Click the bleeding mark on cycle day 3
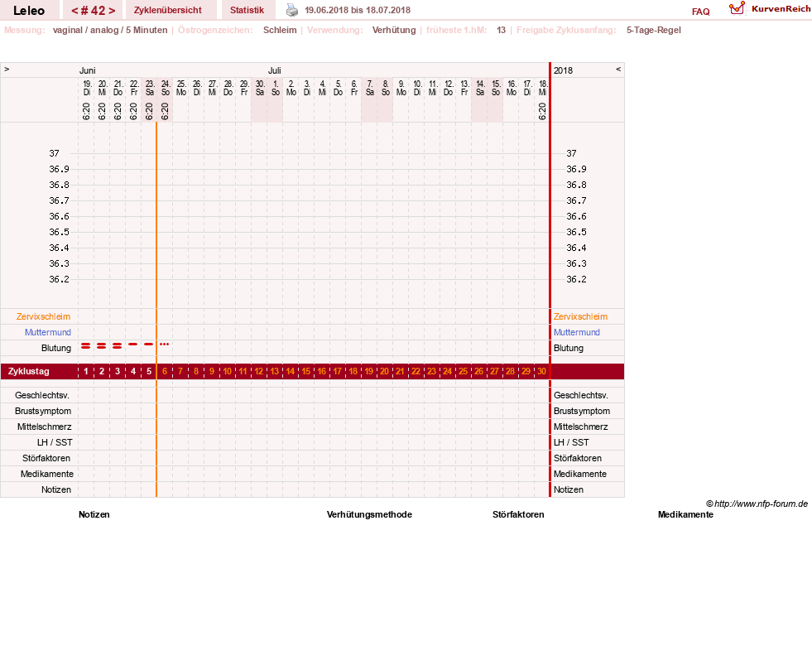This screenshot has height=646, width=812. 118,345
